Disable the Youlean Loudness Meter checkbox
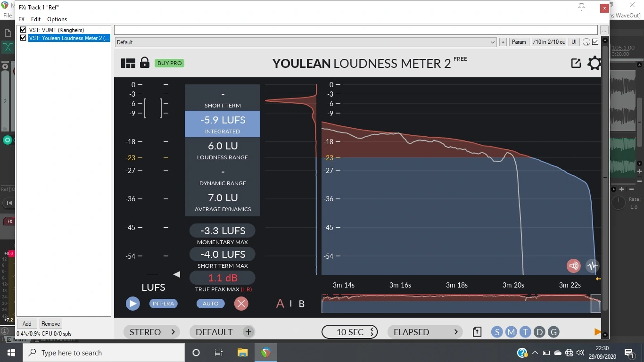This screenshot has height=362, width=644. [23, 38]
